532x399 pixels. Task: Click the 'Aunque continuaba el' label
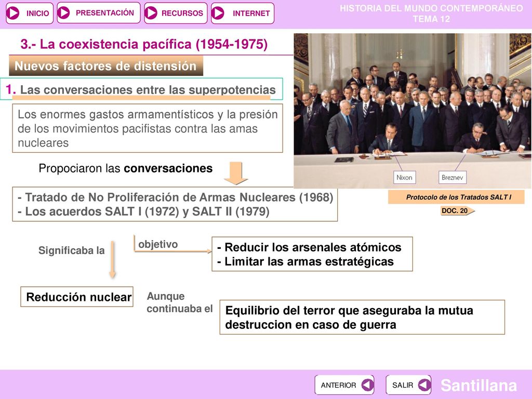[180, 302]
